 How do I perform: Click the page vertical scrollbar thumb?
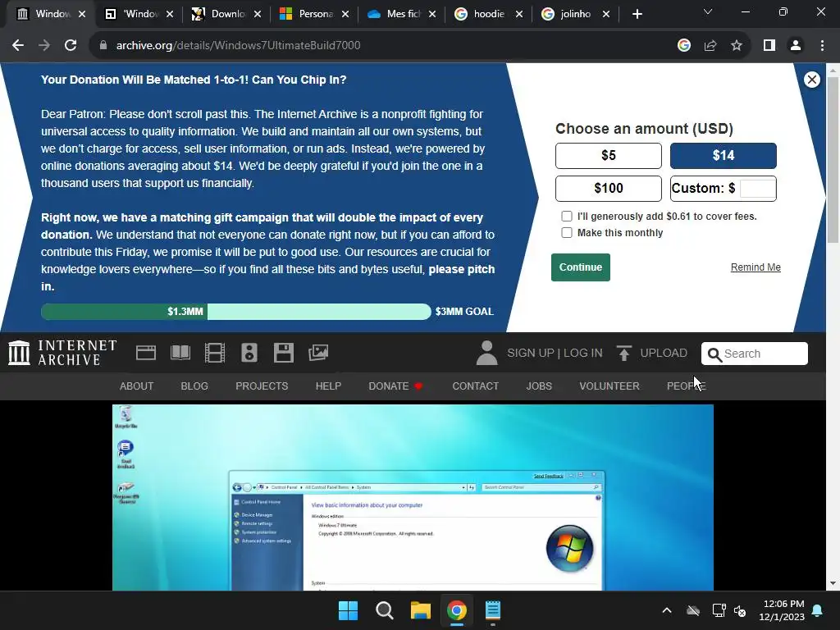(x=833, y=159)
